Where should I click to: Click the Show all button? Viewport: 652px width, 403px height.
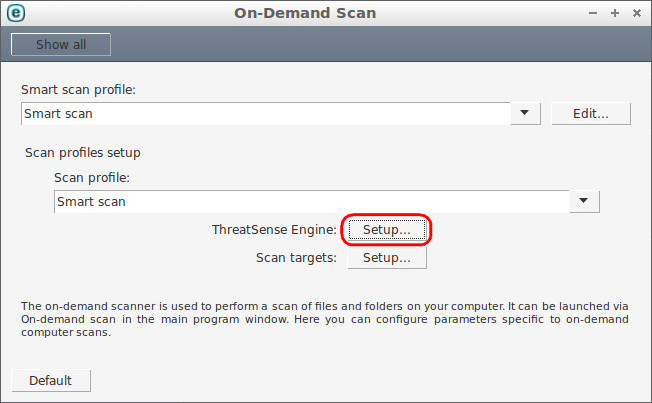61,45
